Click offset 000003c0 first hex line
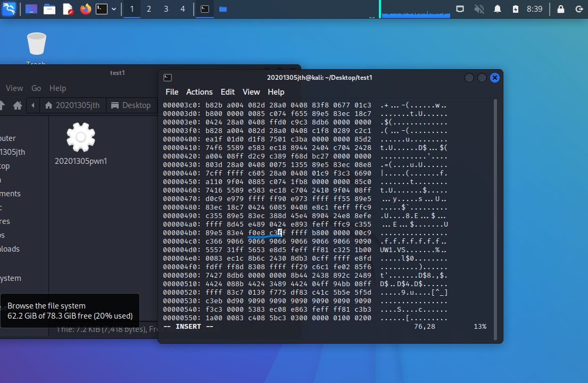The width and height of the screenshot is (588, 383). click(305, 105)
